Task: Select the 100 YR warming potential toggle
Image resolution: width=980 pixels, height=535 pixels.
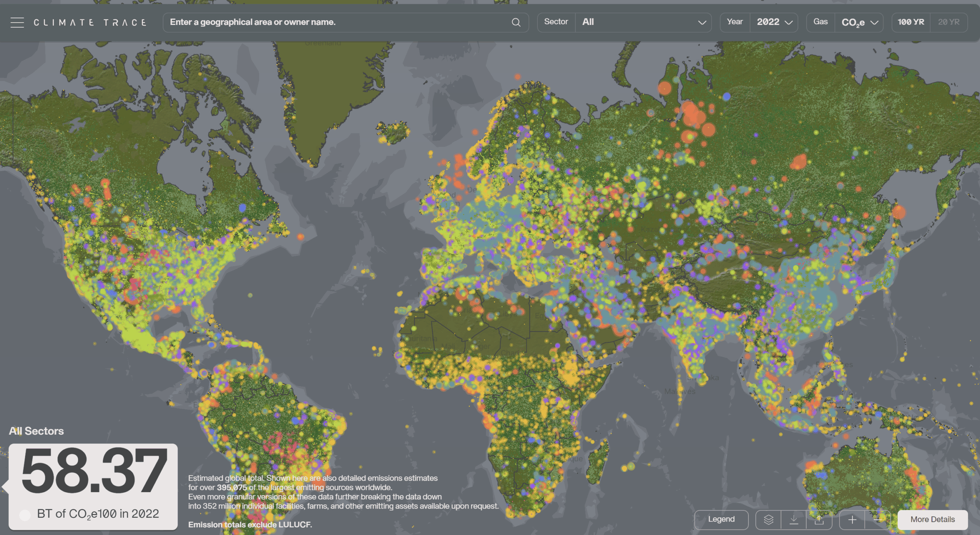Action: [x=911, y=22]
